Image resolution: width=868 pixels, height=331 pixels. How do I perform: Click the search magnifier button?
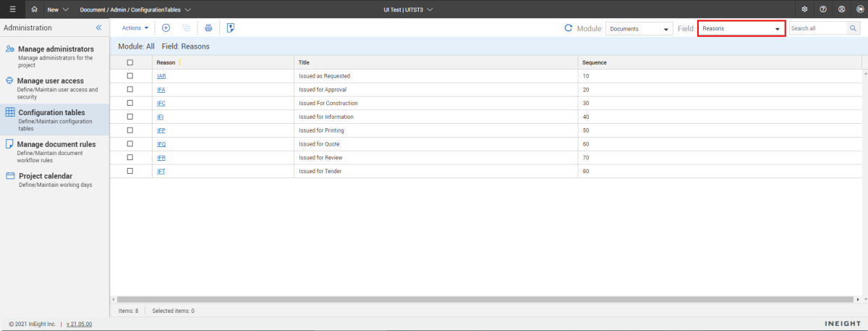coord(854,28)
